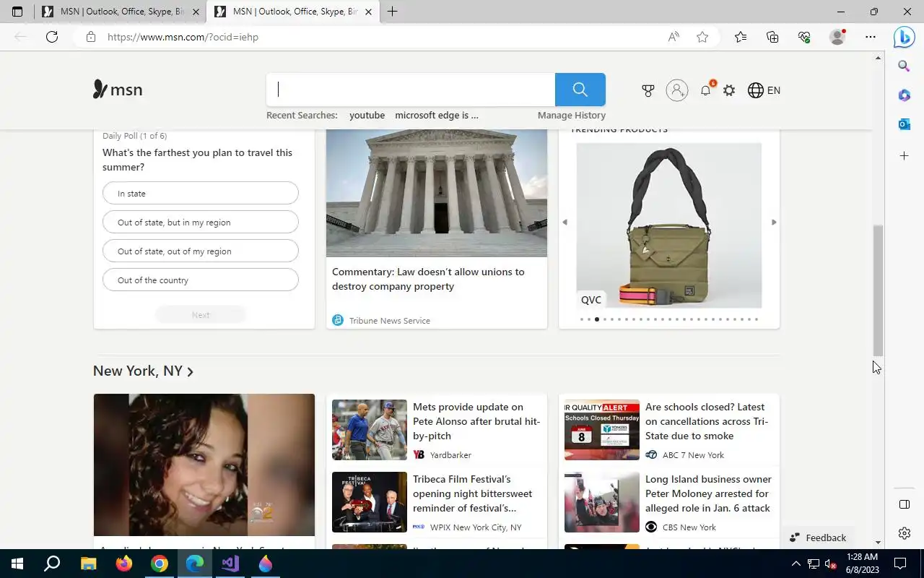Screen dimensions: 924x578
Task: Click Manage History link
Action: (572, 115)
